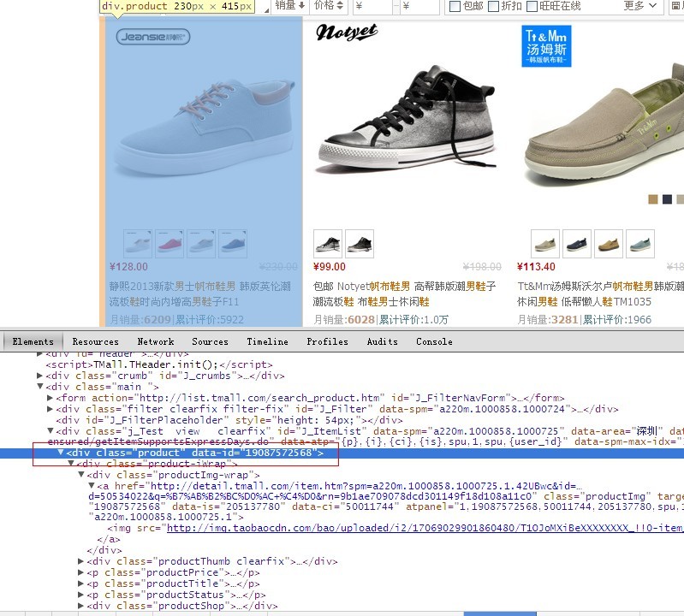
Task: Expand the 更多 filter dropdown
Action: point(640,6)
